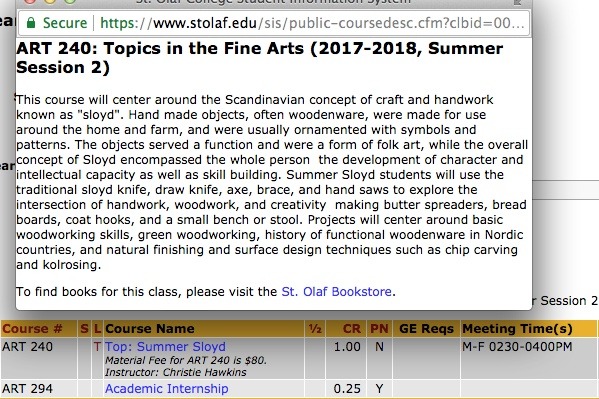Click the Meeting Time(s) column header
The width and height of the screenshot is (599, 399).
click(x=517, y=329)
